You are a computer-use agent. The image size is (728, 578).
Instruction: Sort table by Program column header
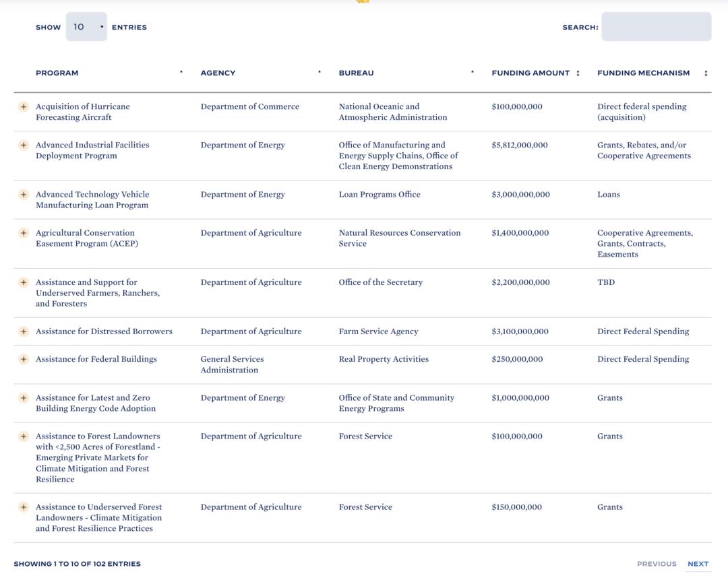pyautogui.click(x=57, y=73)
